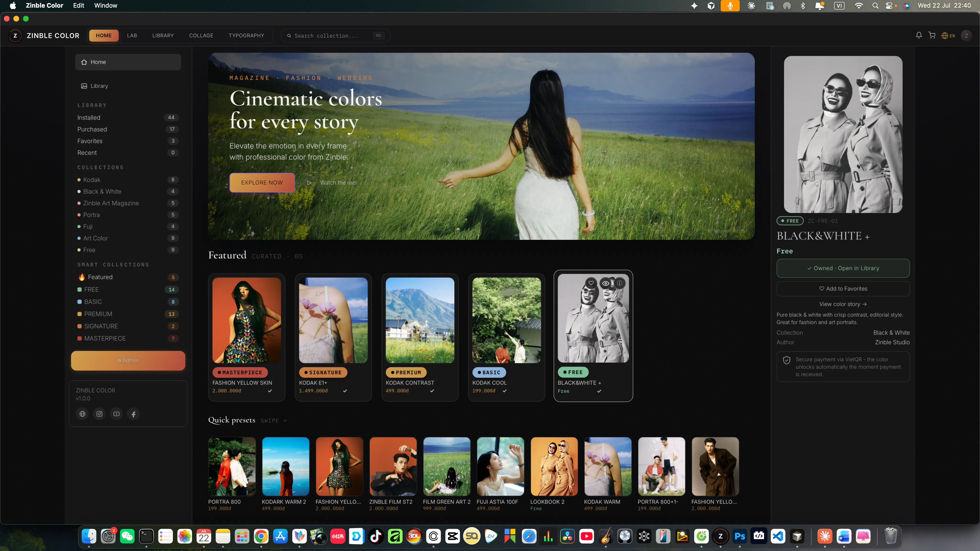
Task: Select the KODAK WARM quick preset
Action: click(x=608, y=474)
